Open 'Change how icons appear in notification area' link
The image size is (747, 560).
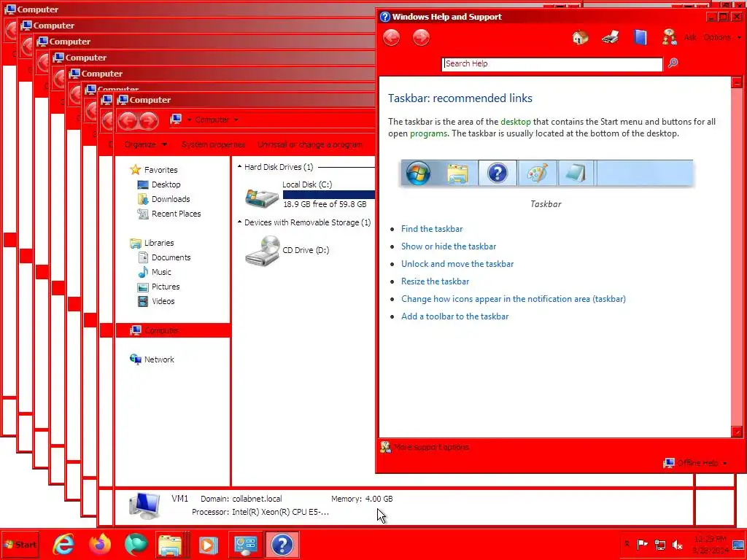pos(514,299)
